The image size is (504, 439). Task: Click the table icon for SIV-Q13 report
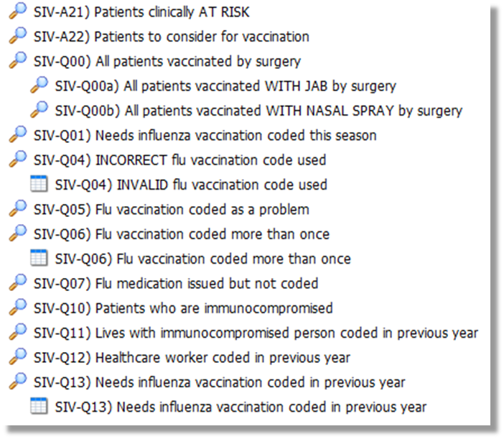click(x=39, y=406)
